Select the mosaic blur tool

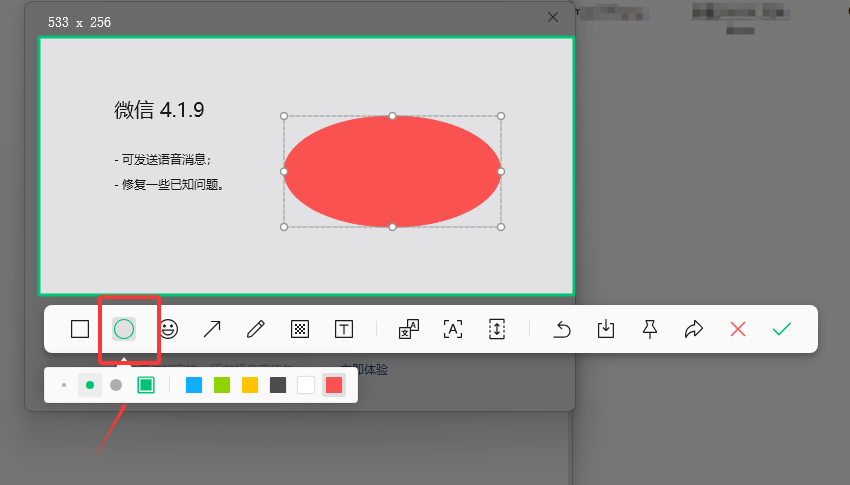pos(300,329)
